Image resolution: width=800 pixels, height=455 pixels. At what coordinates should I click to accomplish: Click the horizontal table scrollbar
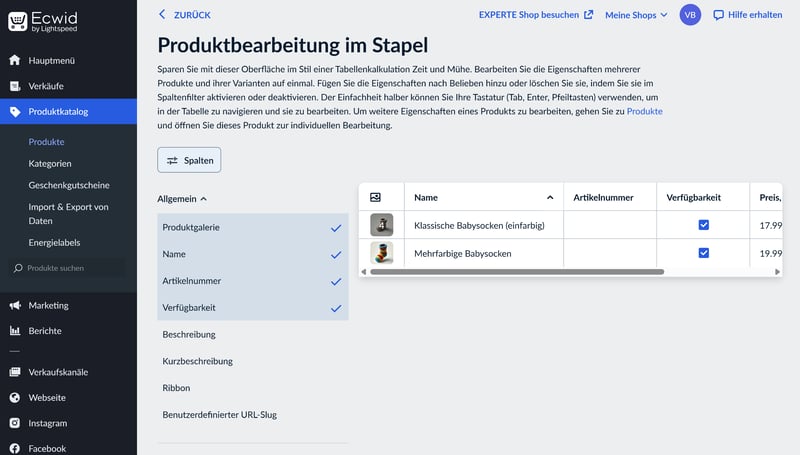(515, 272)
